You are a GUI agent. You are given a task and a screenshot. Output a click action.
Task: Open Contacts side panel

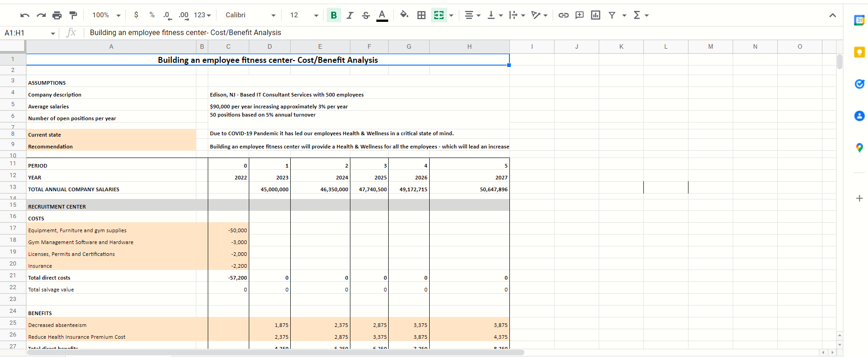(859, 116)
